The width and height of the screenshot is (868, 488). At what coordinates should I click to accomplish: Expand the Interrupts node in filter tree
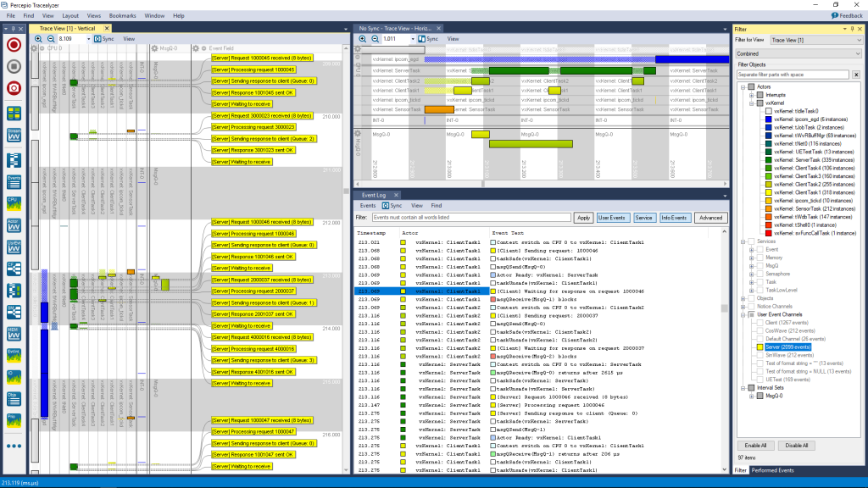751,95
